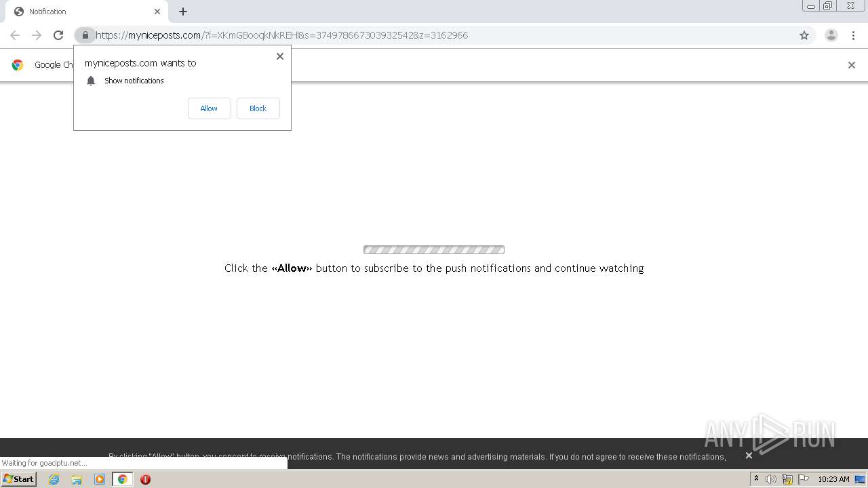The width and height of the screenshot is (868, 488).
Task: Restore down the Chrome window
Action: [828, 6]
